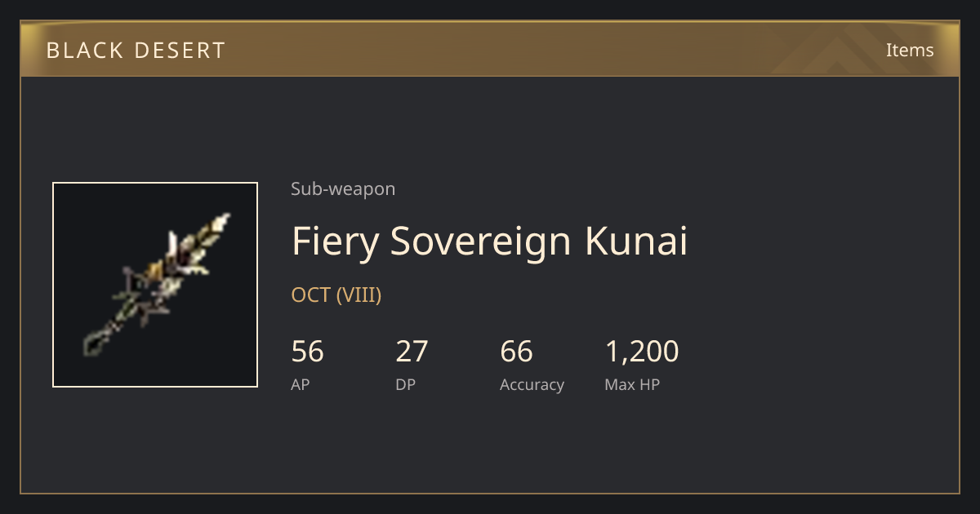
Task: Click the 66 Accuracy value
Action: [x=516, y=352]
